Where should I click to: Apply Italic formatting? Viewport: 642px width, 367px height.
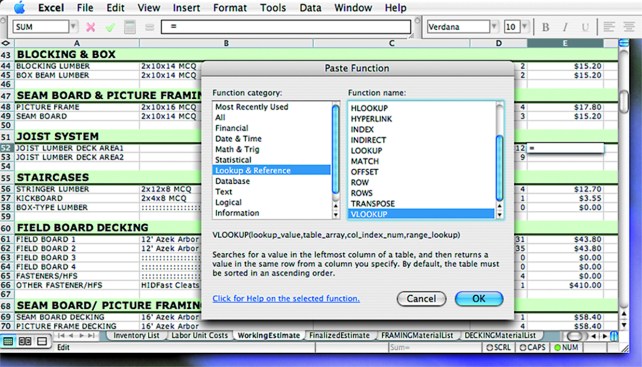click(565, 27)
